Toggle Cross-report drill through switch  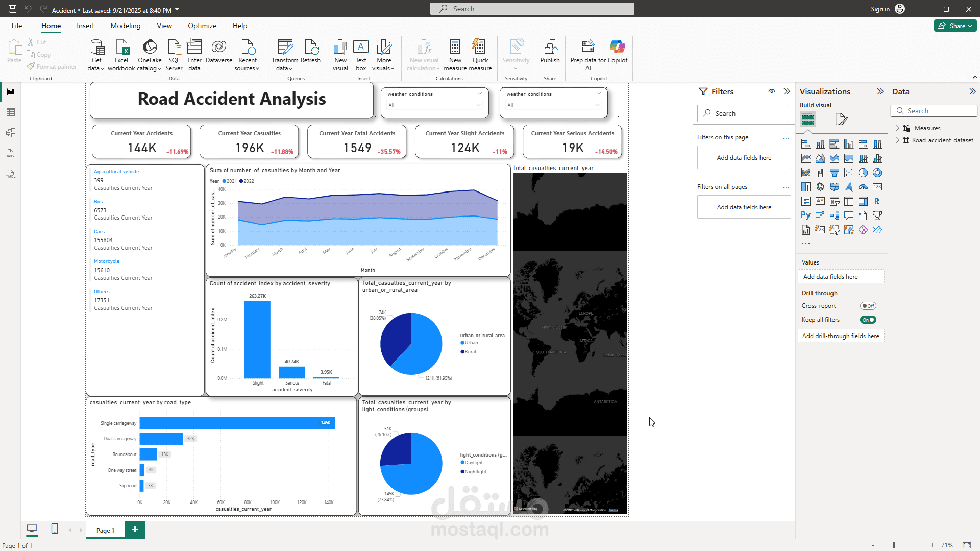click(868, 306)
